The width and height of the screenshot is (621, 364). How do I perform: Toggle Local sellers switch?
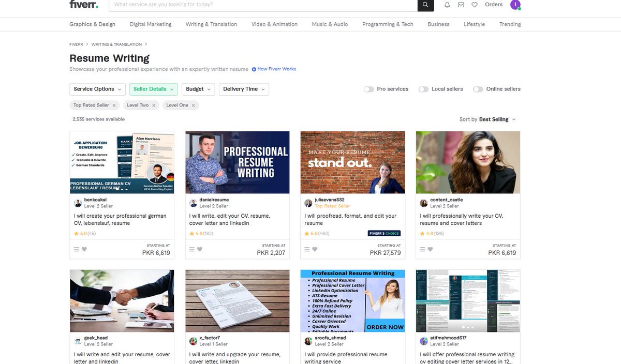[423, 89]
